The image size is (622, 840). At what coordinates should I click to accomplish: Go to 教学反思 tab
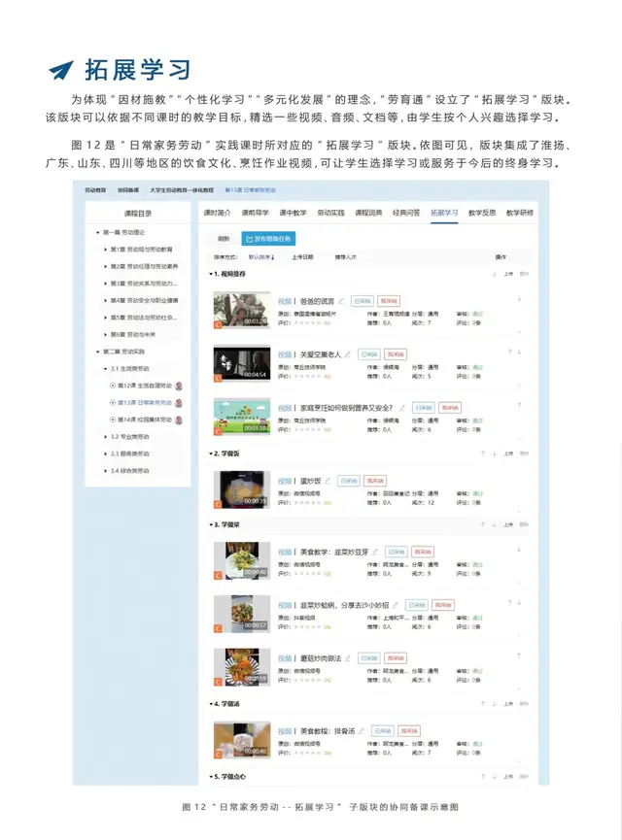click(481, 213)
